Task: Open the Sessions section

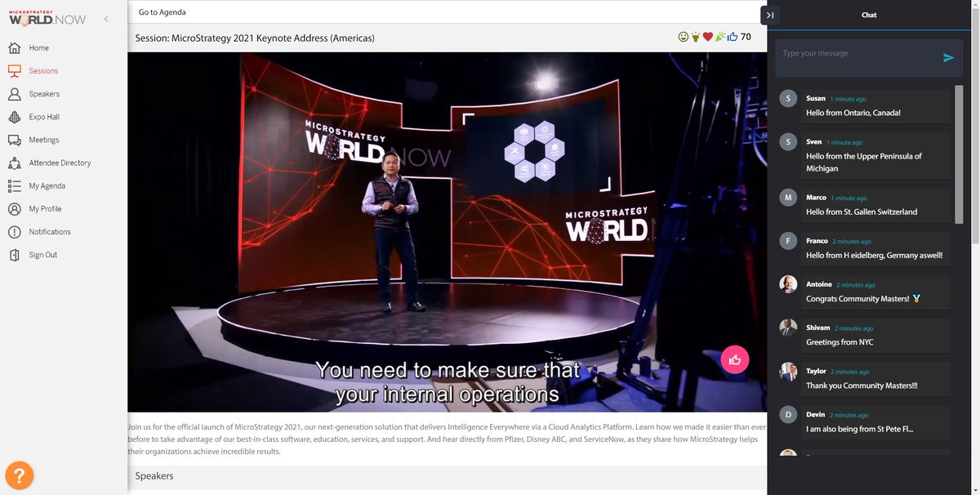Action: tap(43, 71)
